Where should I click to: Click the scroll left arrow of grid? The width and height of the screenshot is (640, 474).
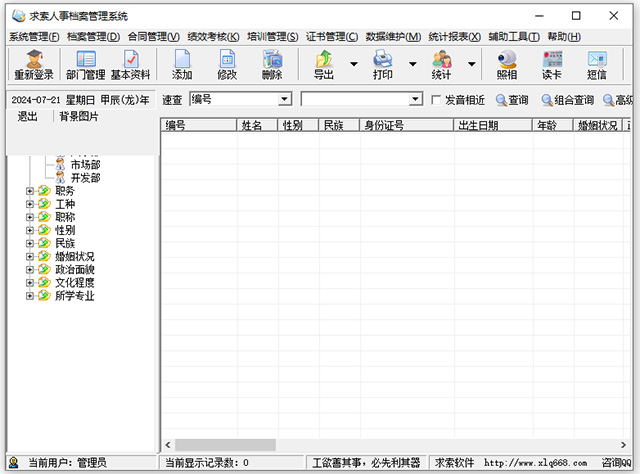coord(168,445)
